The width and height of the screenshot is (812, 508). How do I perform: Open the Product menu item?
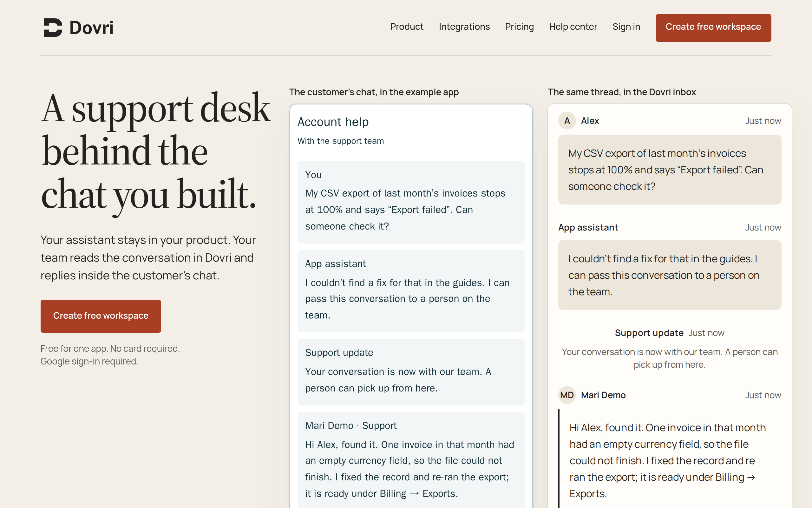click(x=407, y=27)
